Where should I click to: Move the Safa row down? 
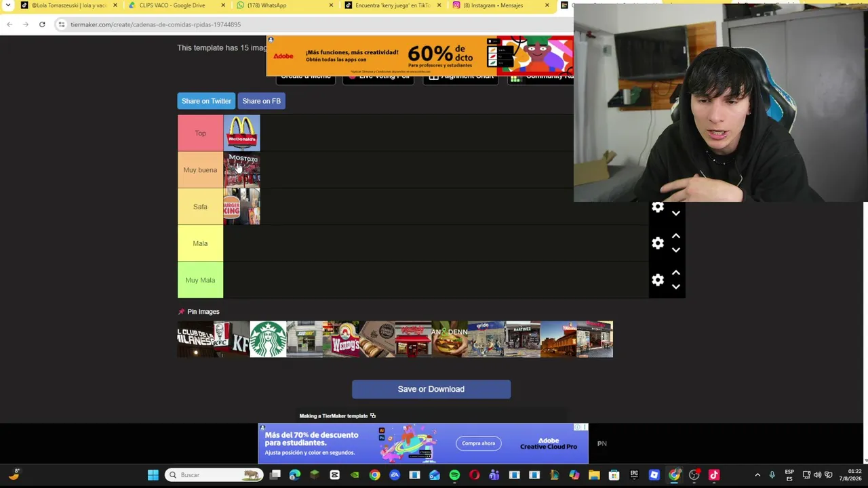pos(676,213)
